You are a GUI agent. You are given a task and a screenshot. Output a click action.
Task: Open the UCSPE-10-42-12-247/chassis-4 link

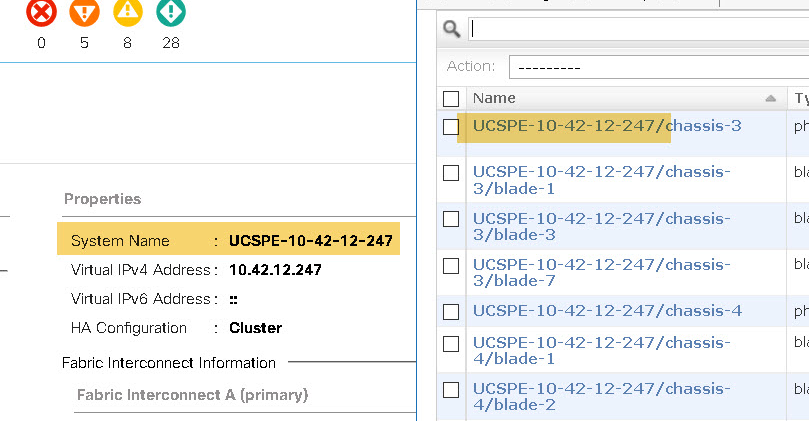(607, 311)
